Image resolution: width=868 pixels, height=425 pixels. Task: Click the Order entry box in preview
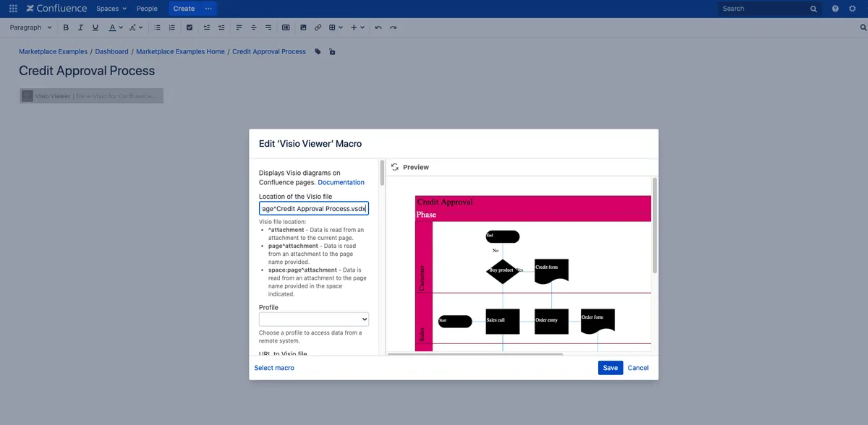(552, 321)
